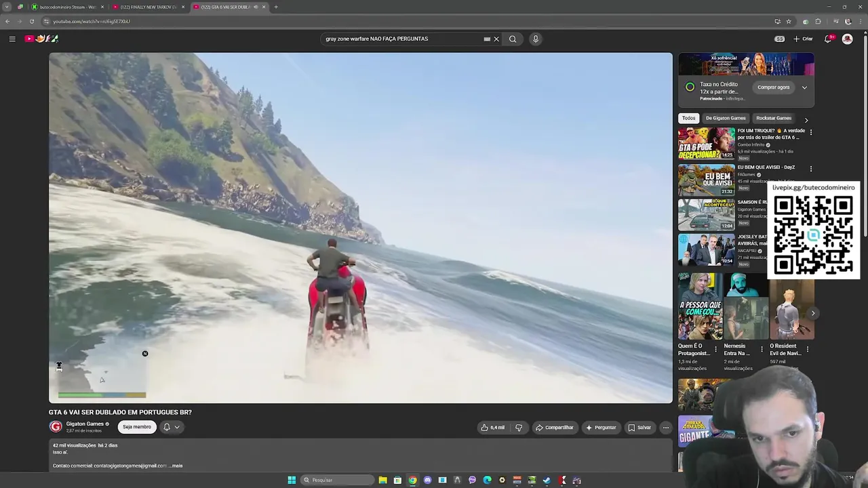Image resolution: width=868 pixels, height=488 pixels.
Task: Select the De Gigaton Games chip
Action: [725, 118]
